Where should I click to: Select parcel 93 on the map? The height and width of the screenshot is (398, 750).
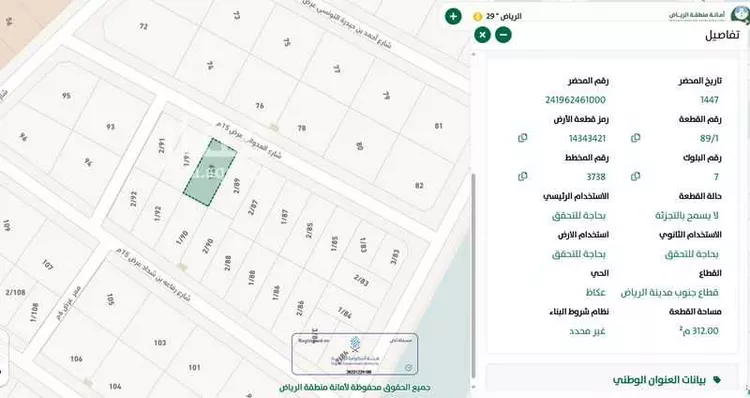[x=110, y=127]
